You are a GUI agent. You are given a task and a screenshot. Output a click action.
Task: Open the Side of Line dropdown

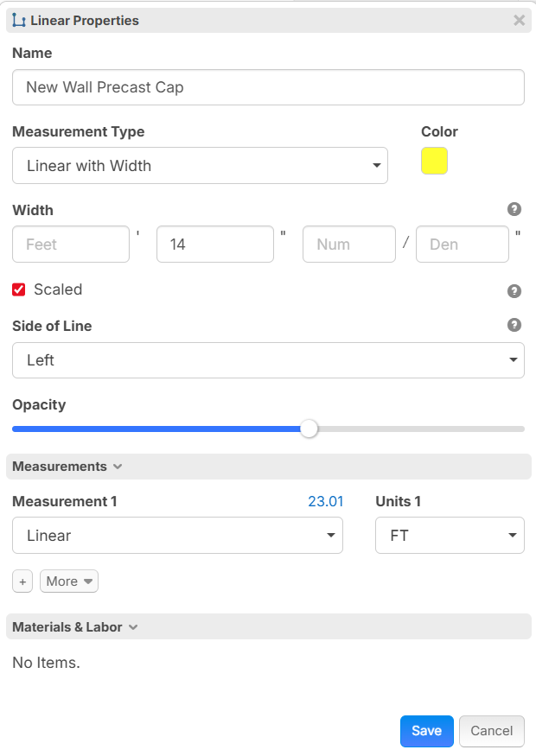[268, 360]
